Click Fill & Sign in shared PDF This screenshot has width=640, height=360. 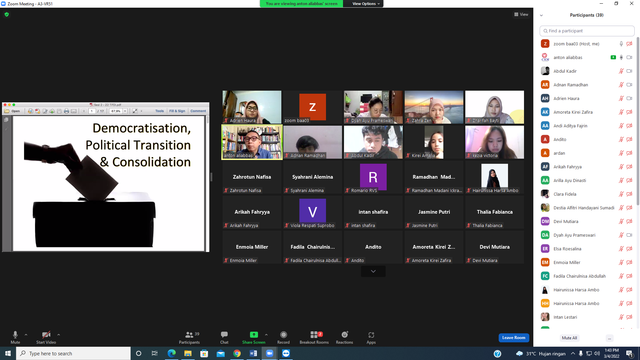(x=177, y=111)
